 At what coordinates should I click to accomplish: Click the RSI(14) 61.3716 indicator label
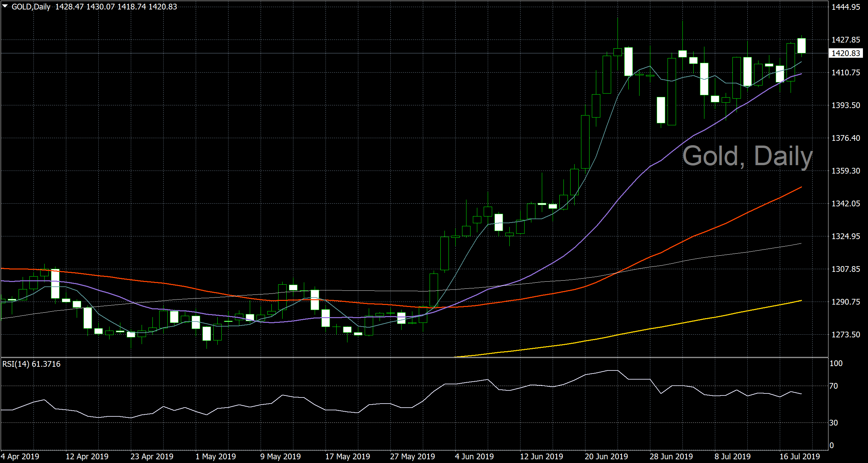31,364
